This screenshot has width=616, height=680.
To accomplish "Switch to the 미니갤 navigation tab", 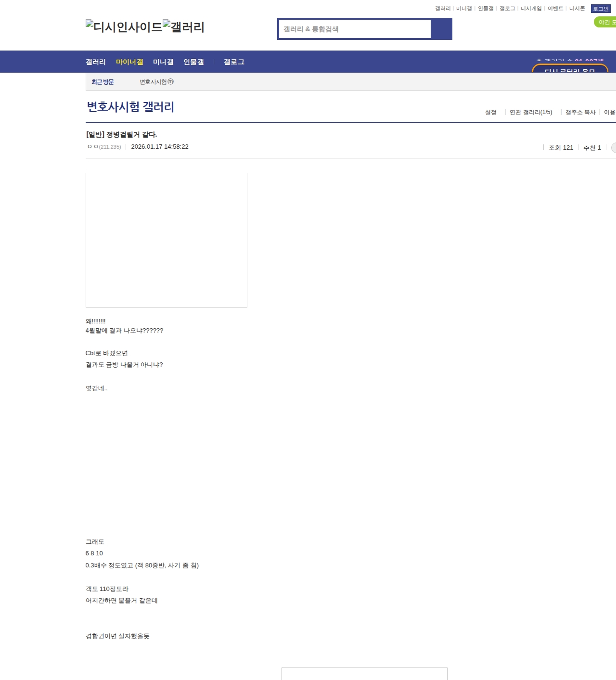I will click(163, 62).
